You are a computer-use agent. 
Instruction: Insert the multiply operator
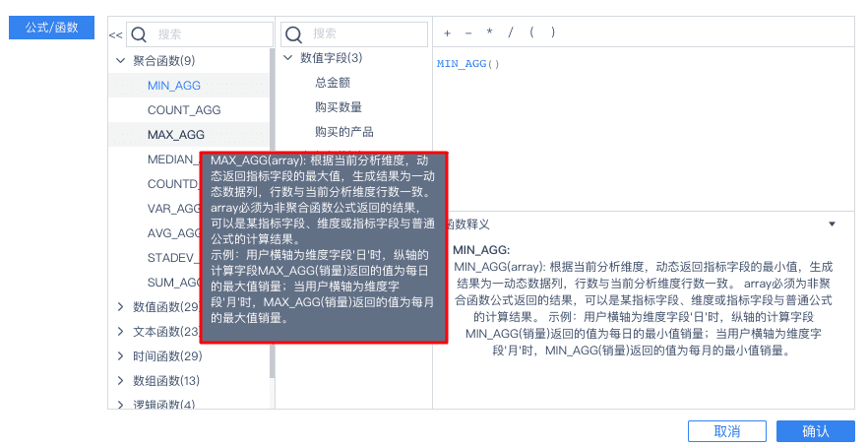(x=489, y=32)
